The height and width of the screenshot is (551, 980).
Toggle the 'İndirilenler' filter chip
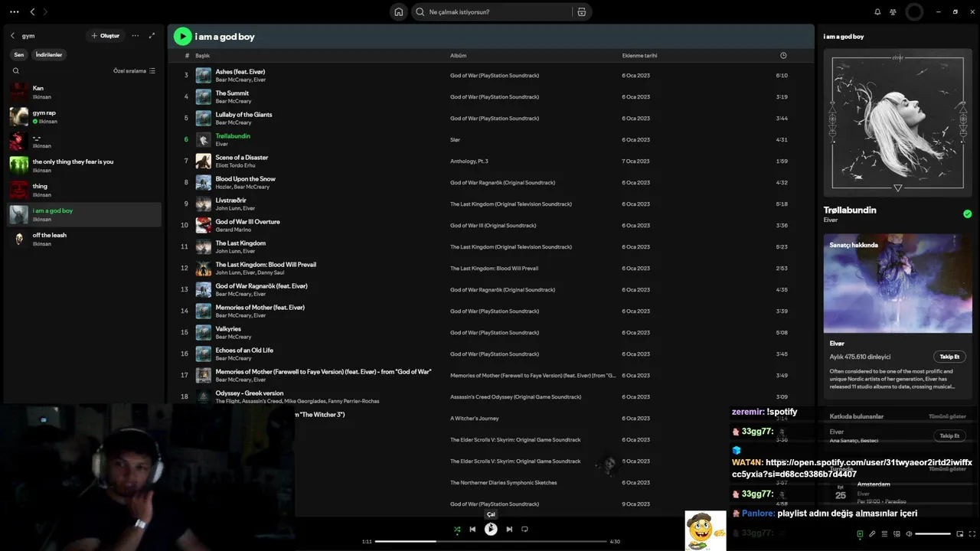[x=49, y=54]
